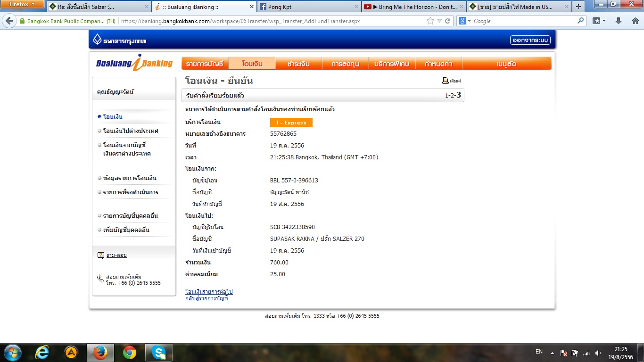This screenshot has height=362, width=644.
Task: Click into the Google search field
Action: coord(523,21)
